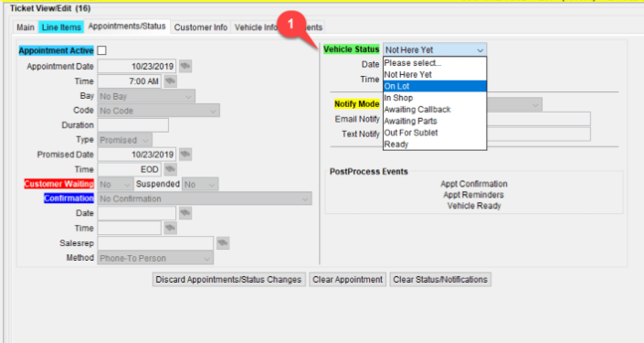This screenshot has width=644, height=343.
Task: Click the promised Time field EOD
Action: [x=129, y=169]
